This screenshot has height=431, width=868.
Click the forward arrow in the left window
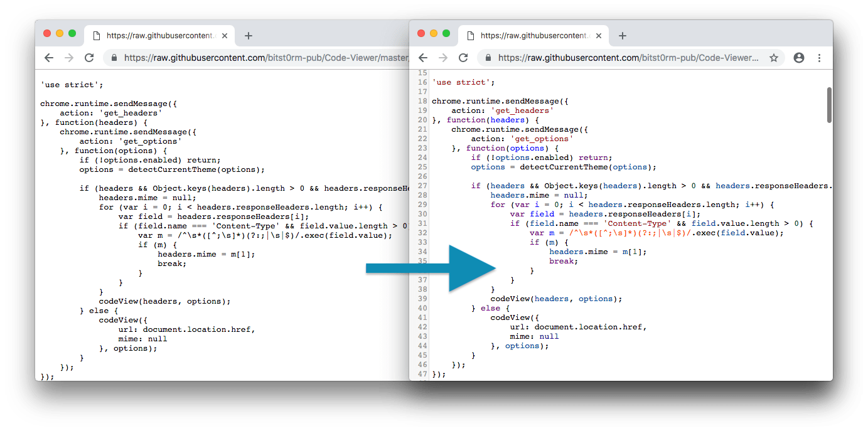(69, 57)
